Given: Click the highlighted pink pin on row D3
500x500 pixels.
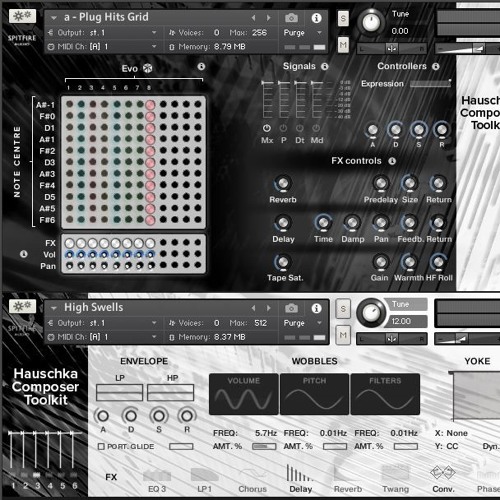Looking at the screenshot, I should (150, 163).
